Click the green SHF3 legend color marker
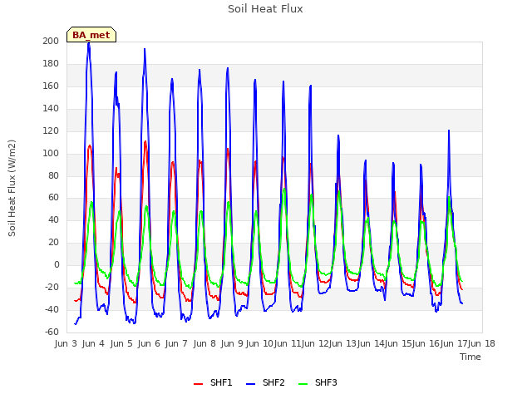This screenshot has height=399, width=532. point(303,384)
